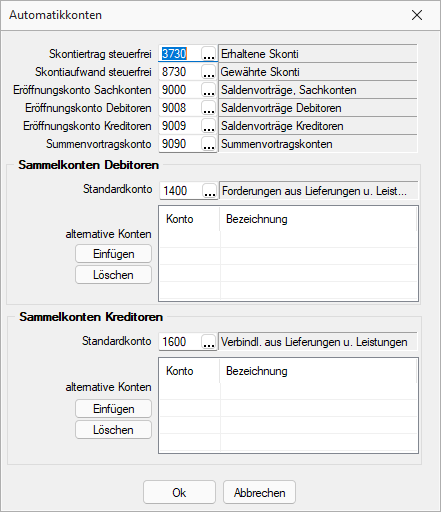Click the 'Erhaltene Skonti' description
441x512 pixels.
318,54
